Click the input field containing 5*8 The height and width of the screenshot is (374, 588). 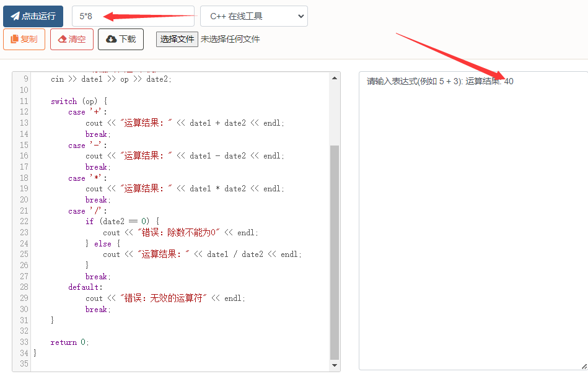133,16
